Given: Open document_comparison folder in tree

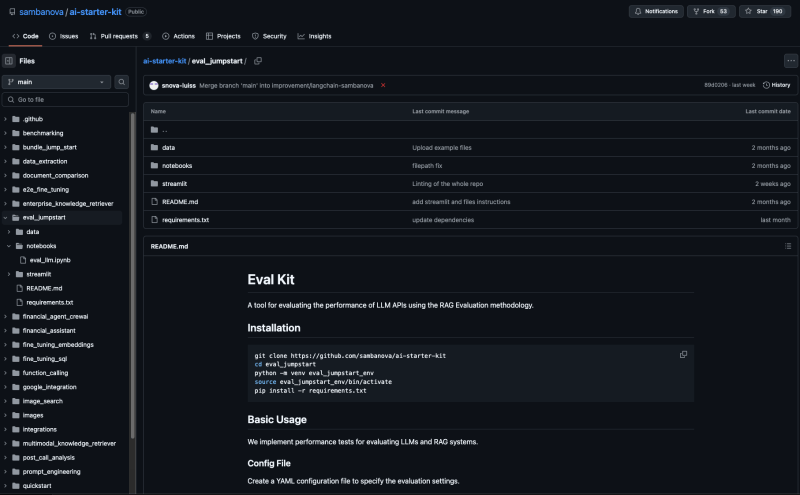Looking at the screenshot, I should point(55,175).
